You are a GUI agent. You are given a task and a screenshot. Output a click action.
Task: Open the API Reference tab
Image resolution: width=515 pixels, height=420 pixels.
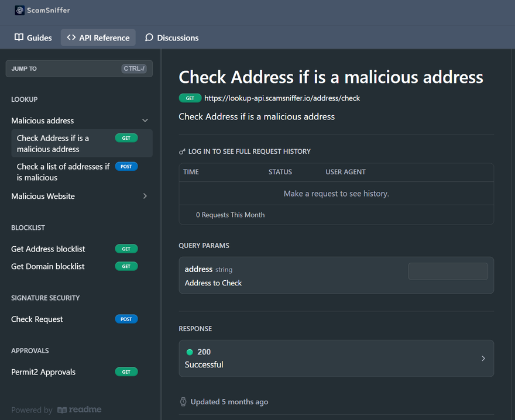(98, 37)
